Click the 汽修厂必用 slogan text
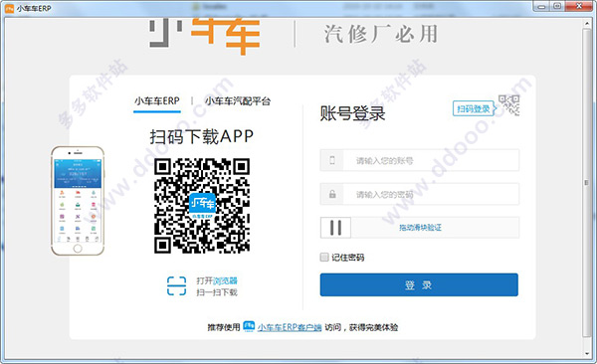 point(381,34)
